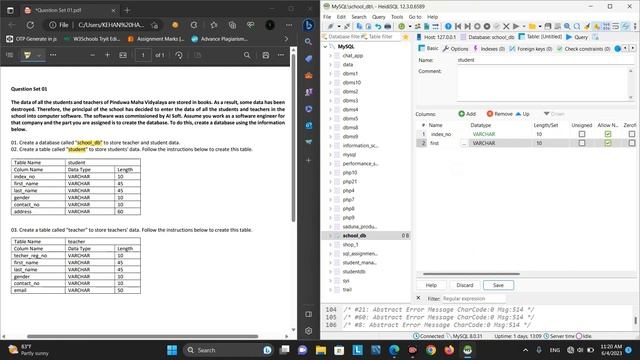Toggle Zerofill checkbox for index_no column
640x360 pixels.
click(x=632, y=134)
